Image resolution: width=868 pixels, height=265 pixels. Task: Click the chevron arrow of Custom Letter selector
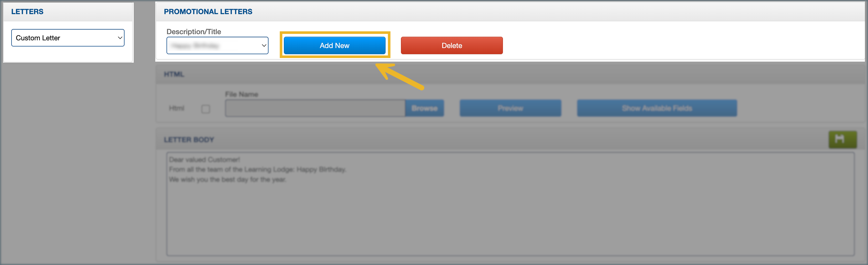coord(120,38)
